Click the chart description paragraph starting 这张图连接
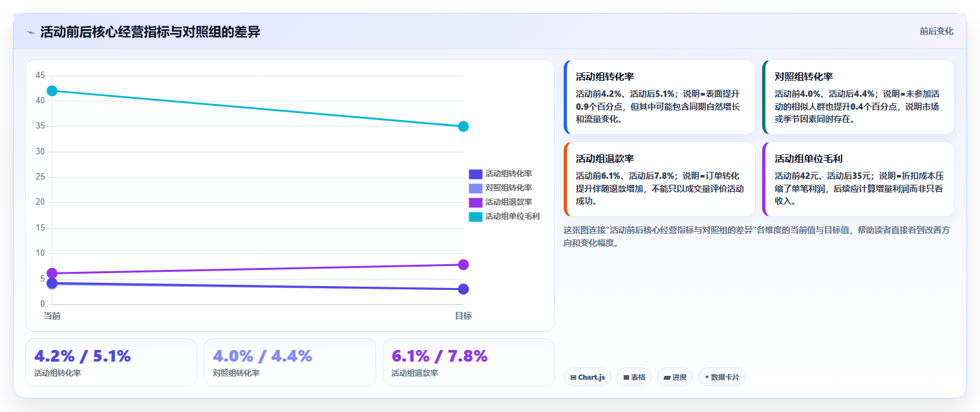 [756, 237]
